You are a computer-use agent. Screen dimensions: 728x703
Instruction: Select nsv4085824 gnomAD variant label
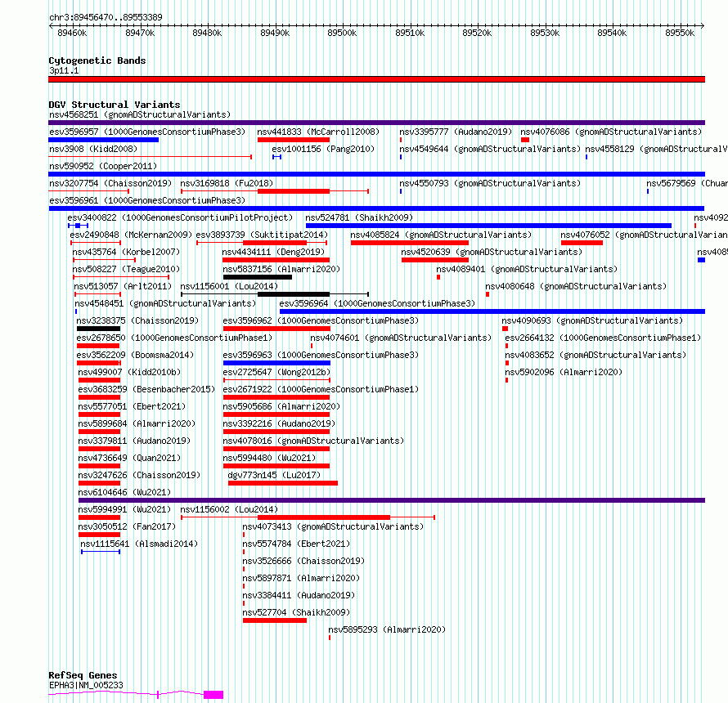pyautogui.click(x=441, y=235)
